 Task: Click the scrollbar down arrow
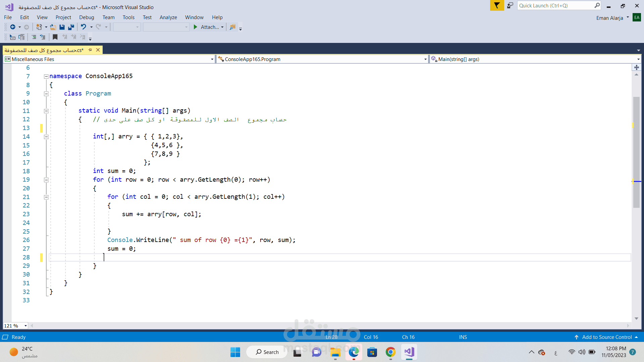(636, 318)
